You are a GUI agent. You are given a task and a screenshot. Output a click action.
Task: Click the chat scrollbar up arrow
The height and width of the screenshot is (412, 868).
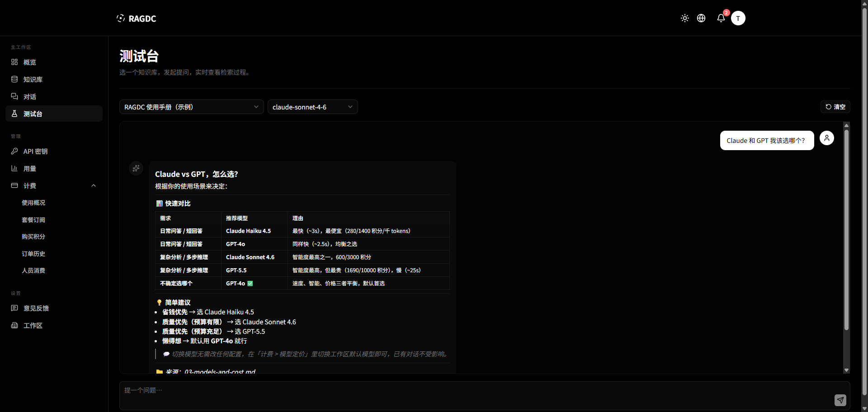coord(846,125)
